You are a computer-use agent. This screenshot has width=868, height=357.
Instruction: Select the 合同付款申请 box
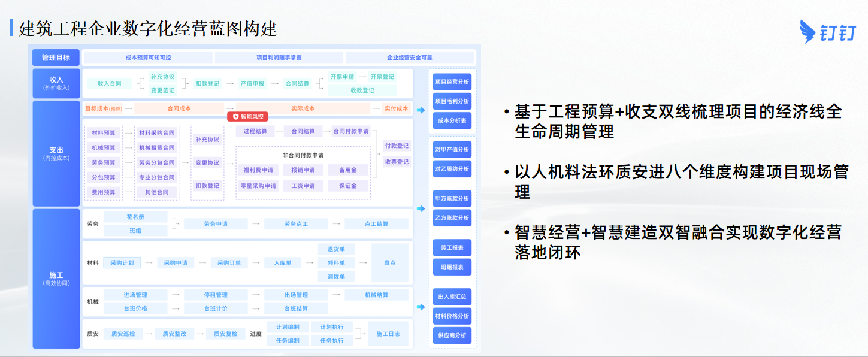pyautogui.click(x=351, y=131)
